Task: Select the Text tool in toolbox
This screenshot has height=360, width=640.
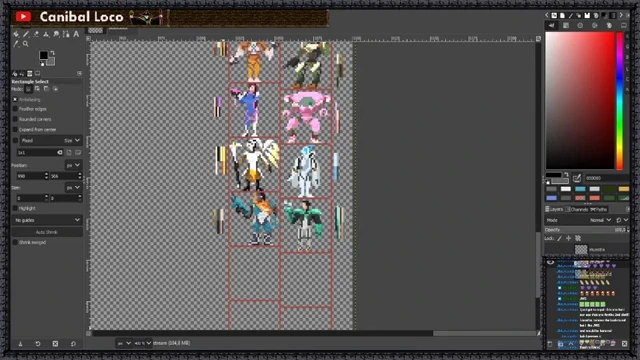Action: click(x=76, y=34)
